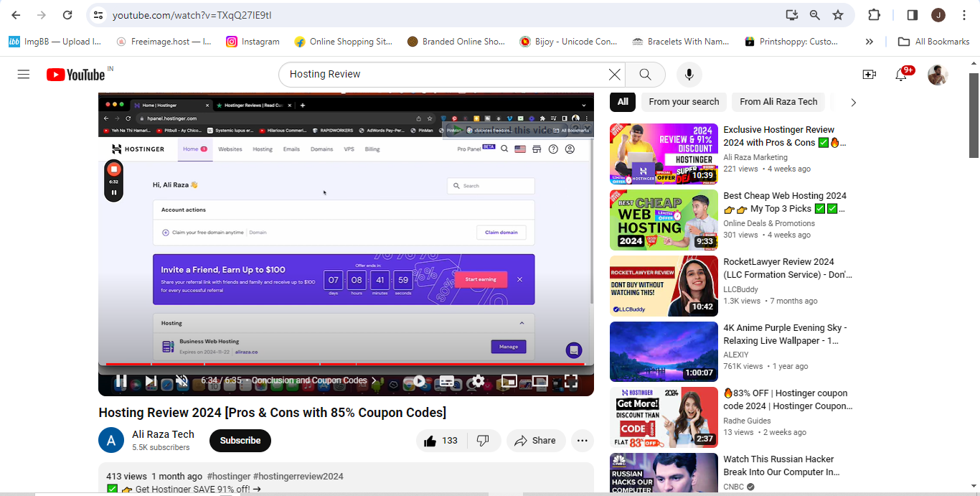The height and width of the screenshot is (496, 980).
Task: Open Chrome extensions puzzle icon
Action: coord(874,15)
